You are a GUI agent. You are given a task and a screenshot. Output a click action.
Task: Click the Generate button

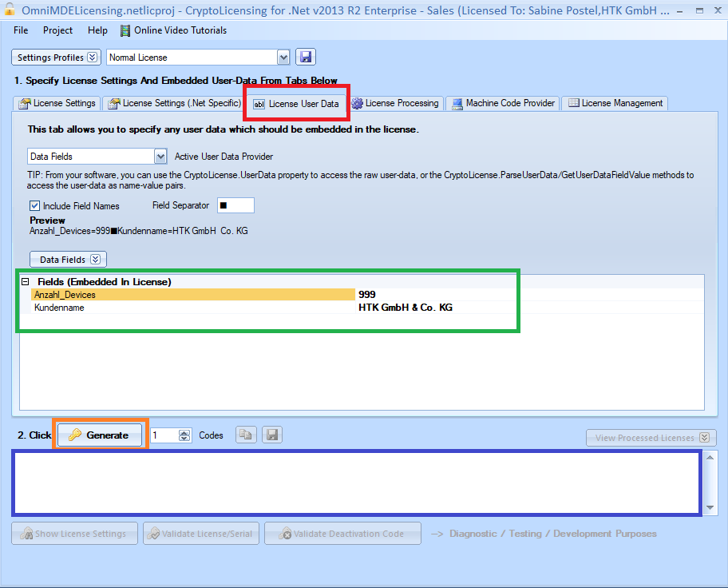click(x=100, y=435)
